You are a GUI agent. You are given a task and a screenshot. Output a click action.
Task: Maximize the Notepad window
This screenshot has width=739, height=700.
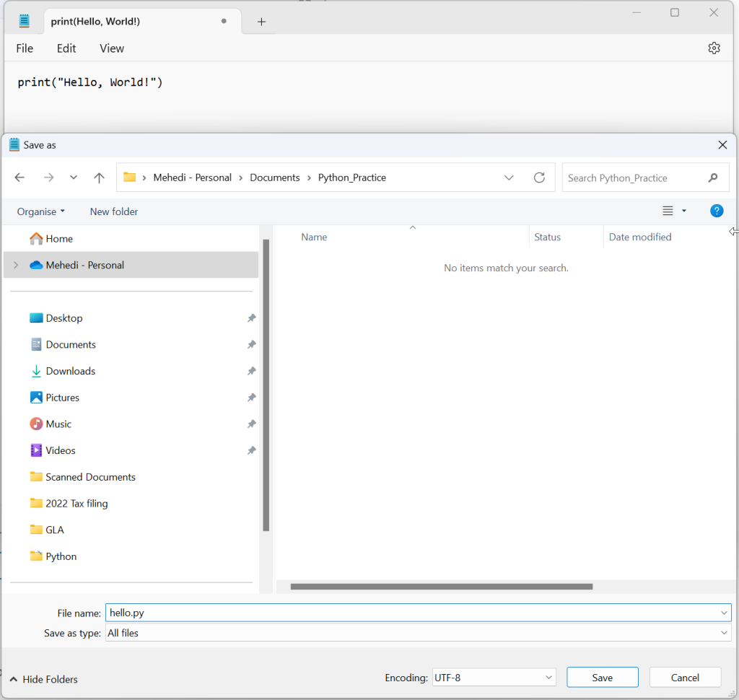tap(675, 13)
